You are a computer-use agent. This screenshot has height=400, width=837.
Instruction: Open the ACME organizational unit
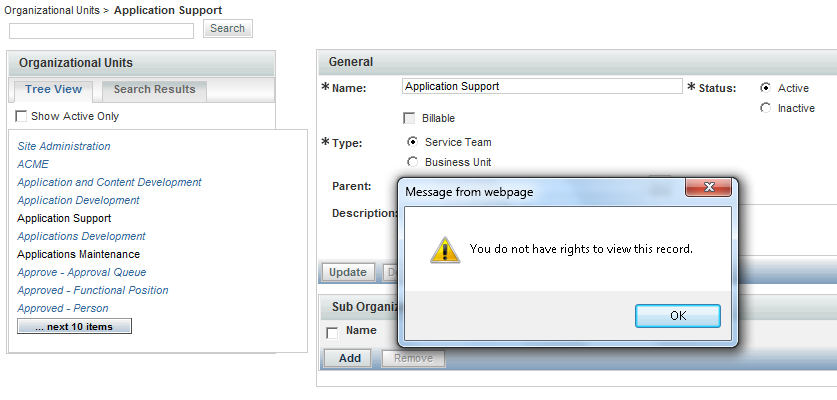click(33, 164)
